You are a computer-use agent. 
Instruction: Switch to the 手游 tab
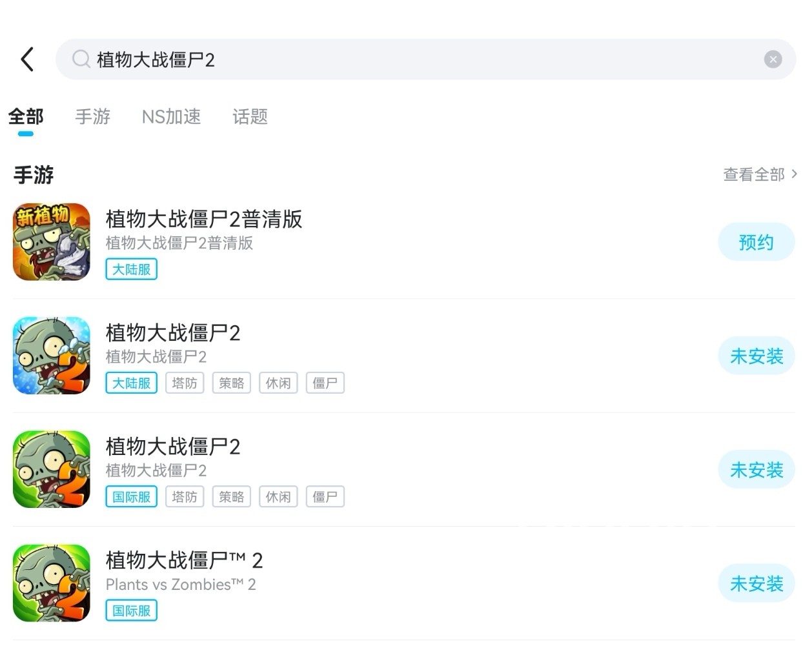93,117
